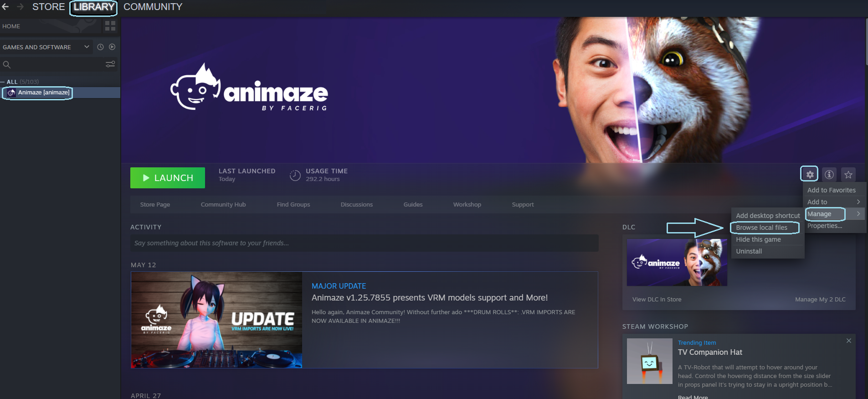868x399 pixels.
Task: Click the LAST LAUNCHED label
Action: (247, 171)
